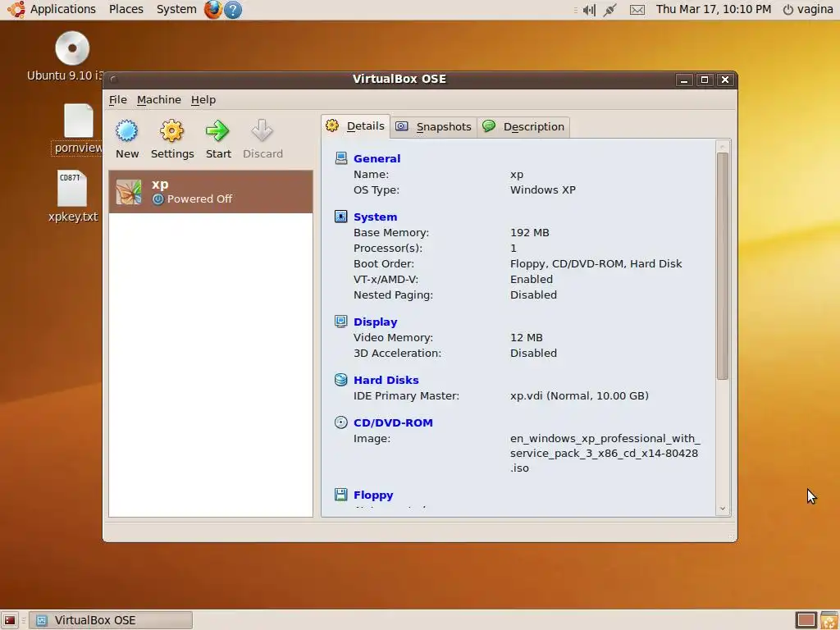Click the Details tab gear icon
This screenshot has width=840, height=630.
point(332,126)
